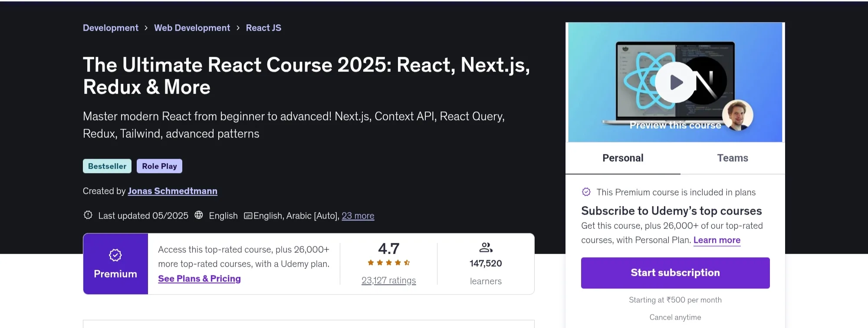Click the learners people icon
Image resolution: width=868 pixels, height=328 pixels.
pos(486,247)
